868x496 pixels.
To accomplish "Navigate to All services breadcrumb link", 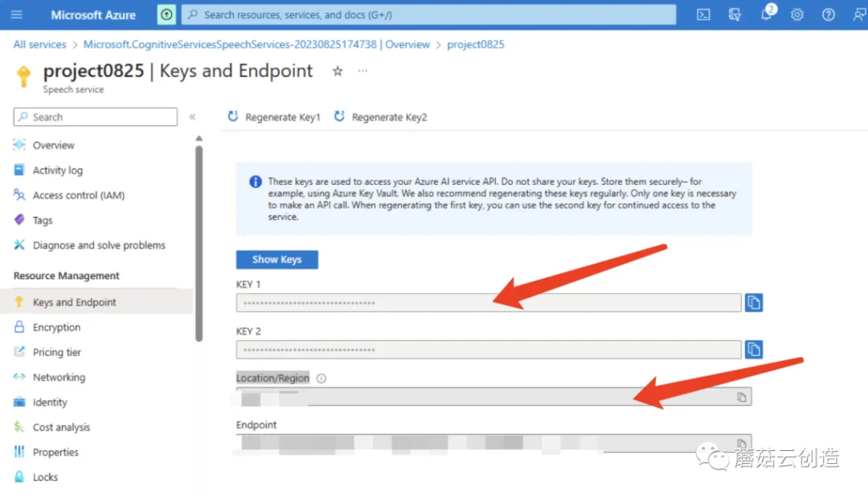I will 40,44.
